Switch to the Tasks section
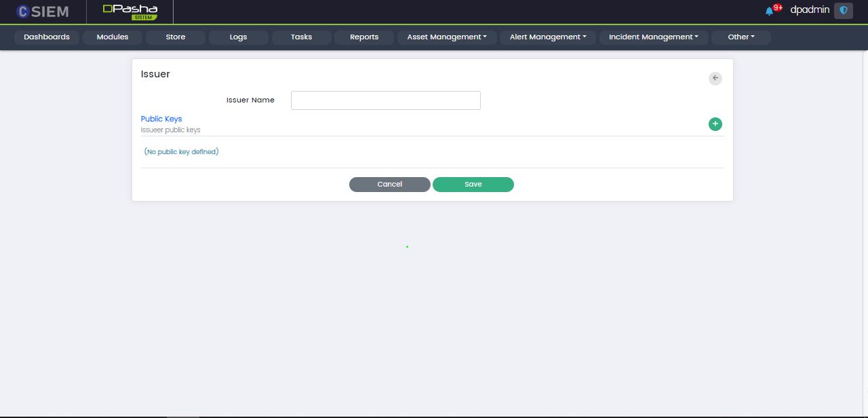 click(301, 37)
